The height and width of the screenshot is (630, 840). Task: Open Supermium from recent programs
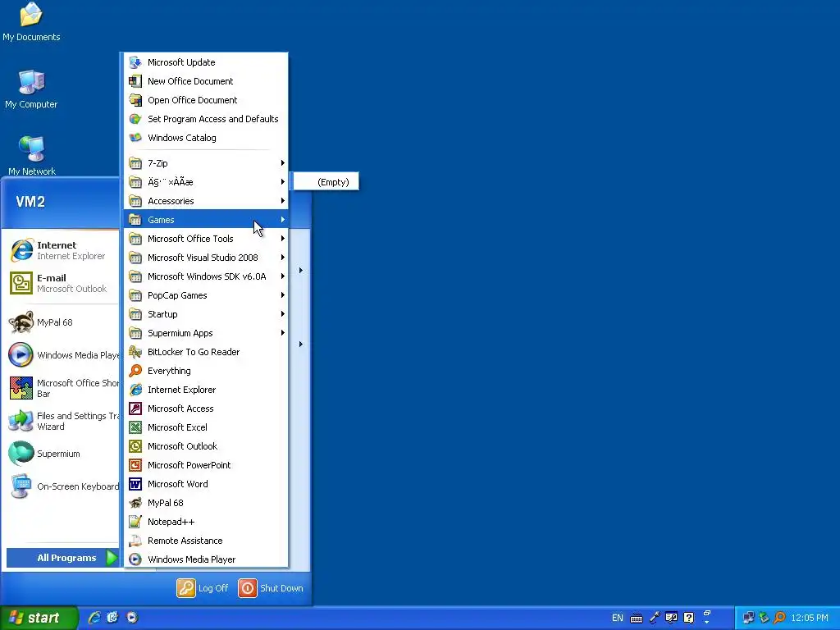pos(62,454)
